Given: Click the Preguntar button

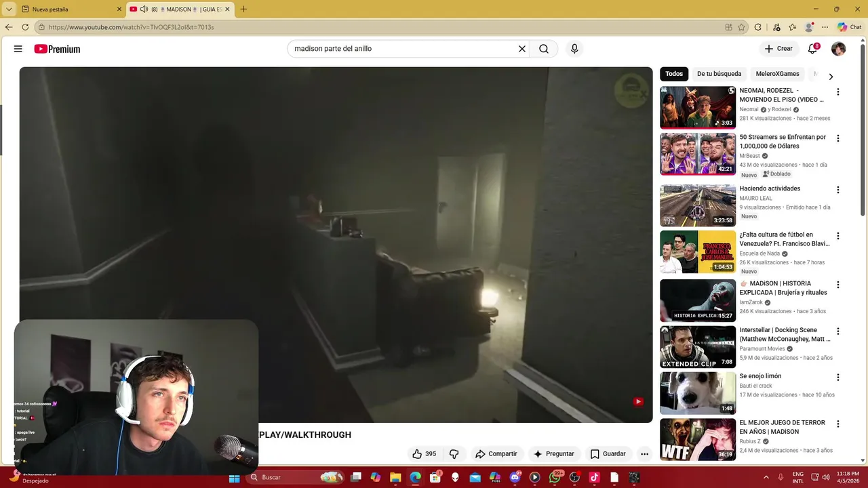Looking at the screenshot, I should [554, 454].
